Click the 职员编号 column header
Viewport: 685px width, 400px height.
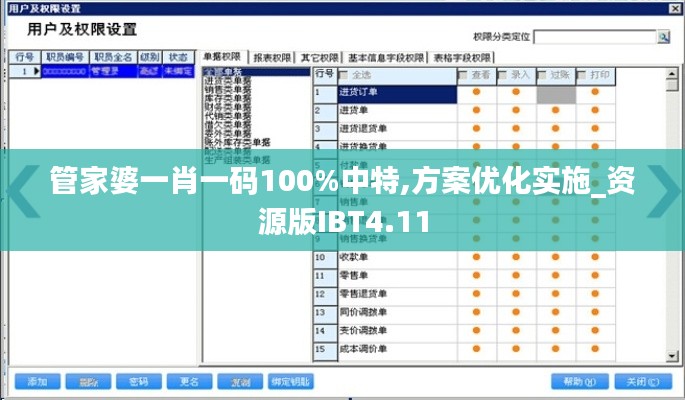tap(65, 57)
